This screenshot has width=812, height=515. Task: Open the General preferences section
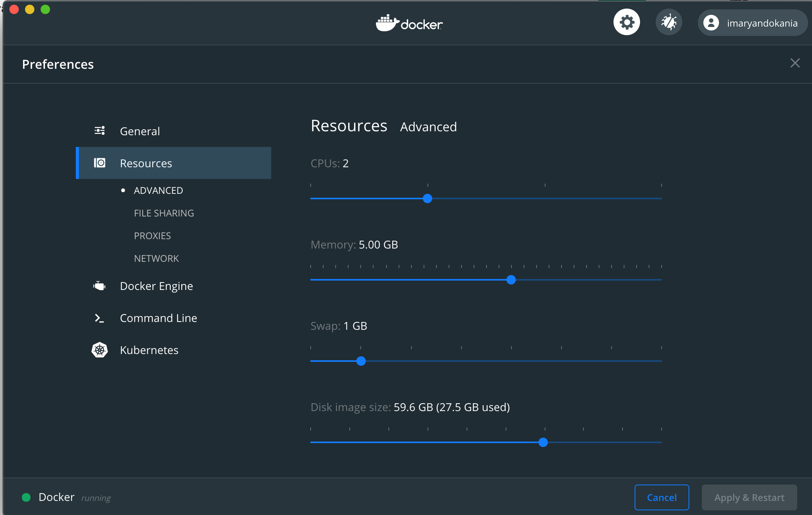pyautogui.click(x=140, y=131)
